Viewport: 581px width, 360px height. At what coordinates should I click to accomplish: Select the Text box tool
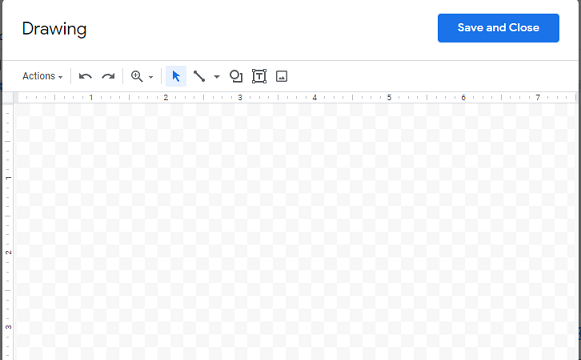259,76
